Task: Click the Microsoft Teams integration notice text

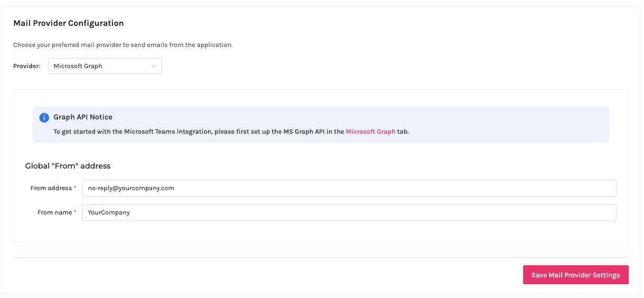Action: 199,132
